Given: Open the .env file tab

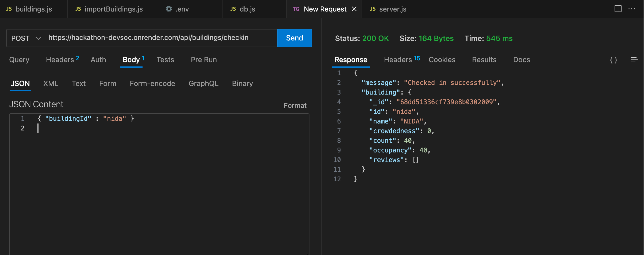Looking at the screenshot, I should 190,9.
